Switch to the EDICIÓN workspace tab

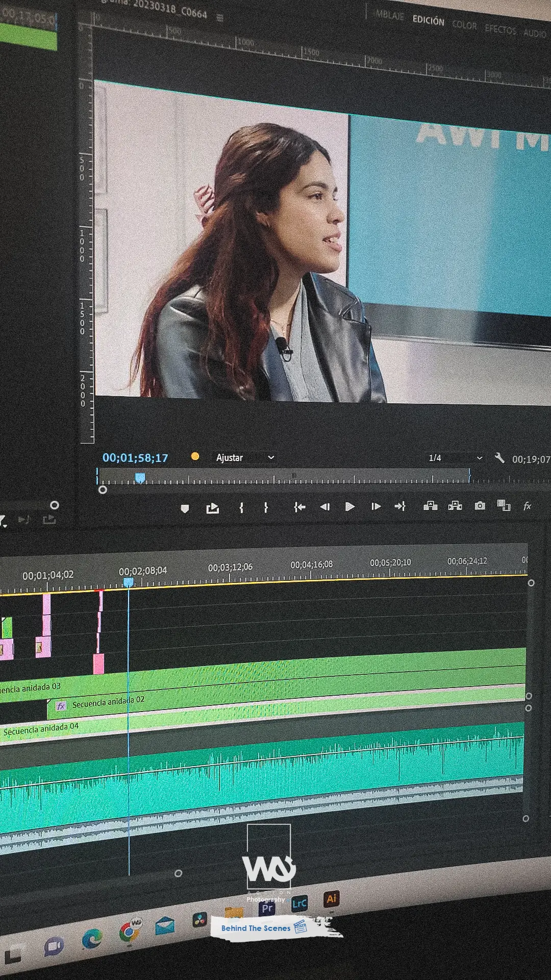click(428, 20)
